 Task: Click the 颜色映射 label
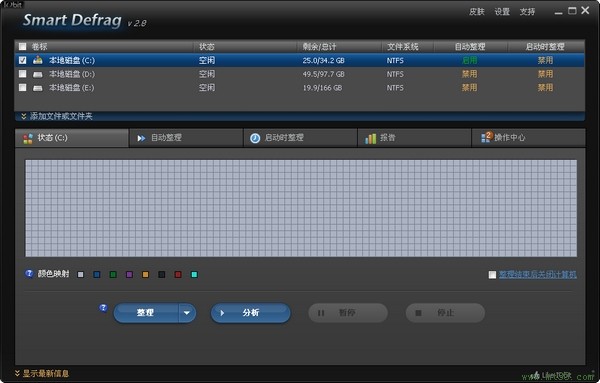(x=54, y=274)
